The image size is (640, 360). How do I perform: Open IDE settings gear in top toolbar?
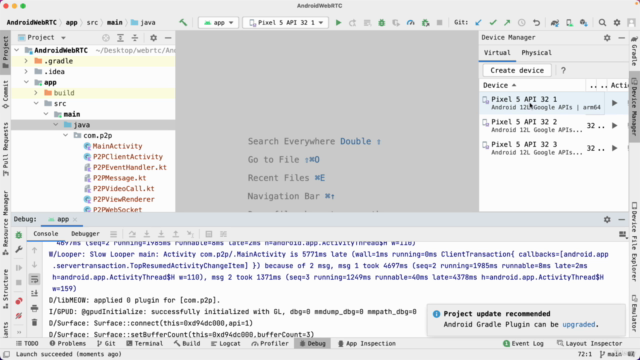click(x=617, y=22)
